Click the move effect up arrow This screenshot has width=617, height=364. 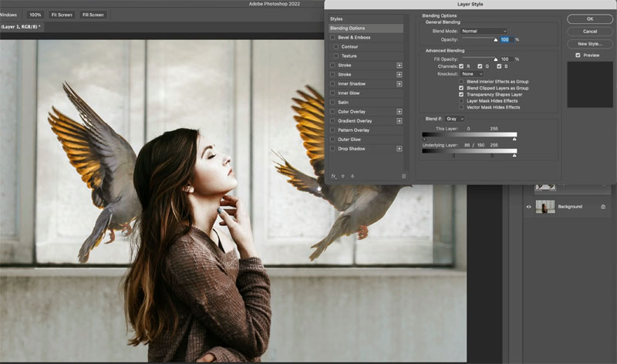(x=343, y=176)
